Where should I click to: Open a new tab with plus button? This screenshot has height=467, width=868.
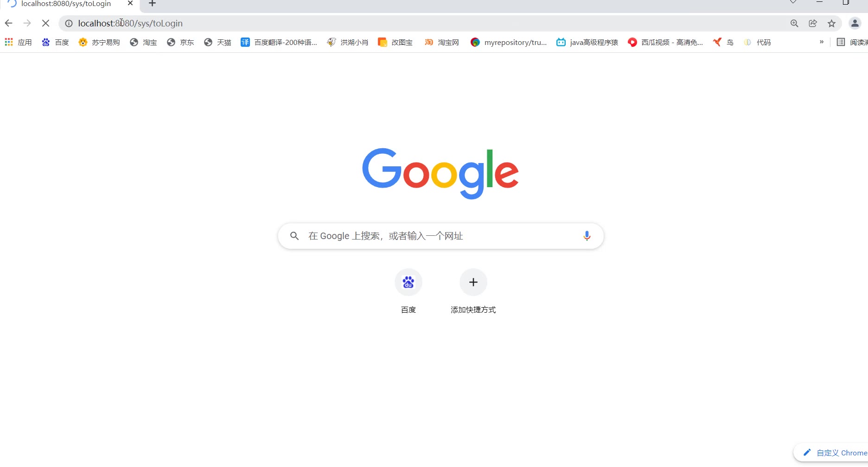(x=152, y=4)
